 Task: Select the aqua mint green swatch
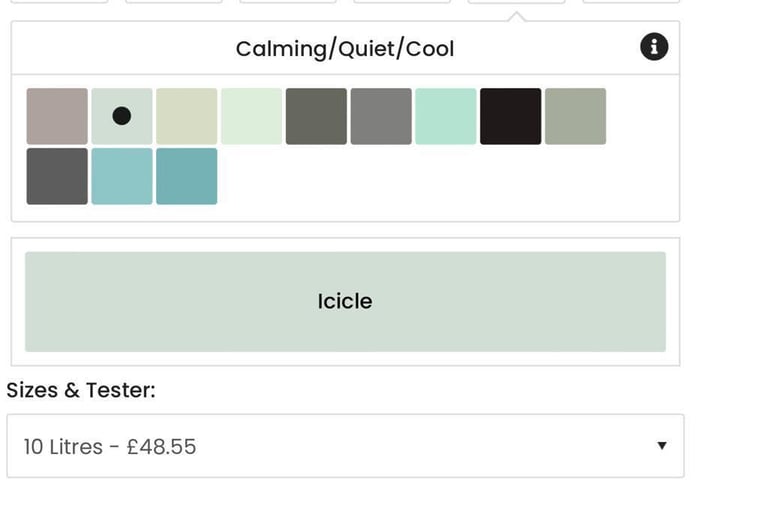446,117
